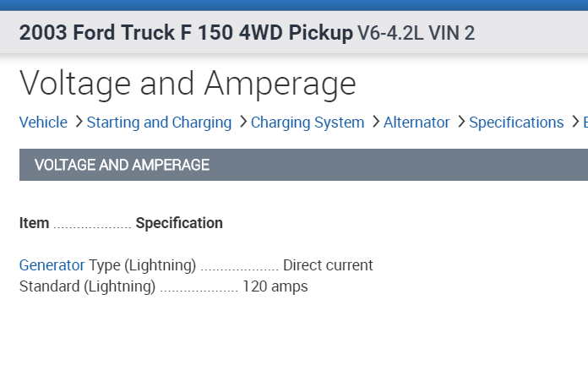Click the 2003 Ford Truck F 150 title
588x376 pixels.
tap(186, 34)
